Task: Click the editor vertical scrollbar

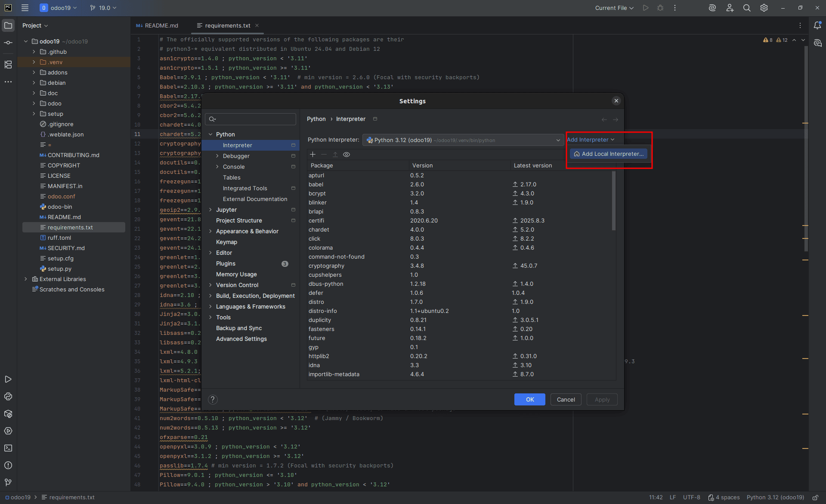Action: (806, 148)
